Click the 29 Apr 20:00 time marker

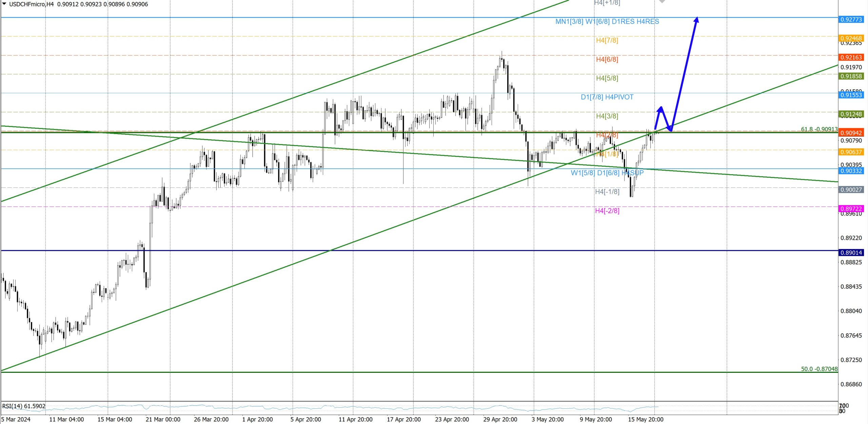click(500, 419)
